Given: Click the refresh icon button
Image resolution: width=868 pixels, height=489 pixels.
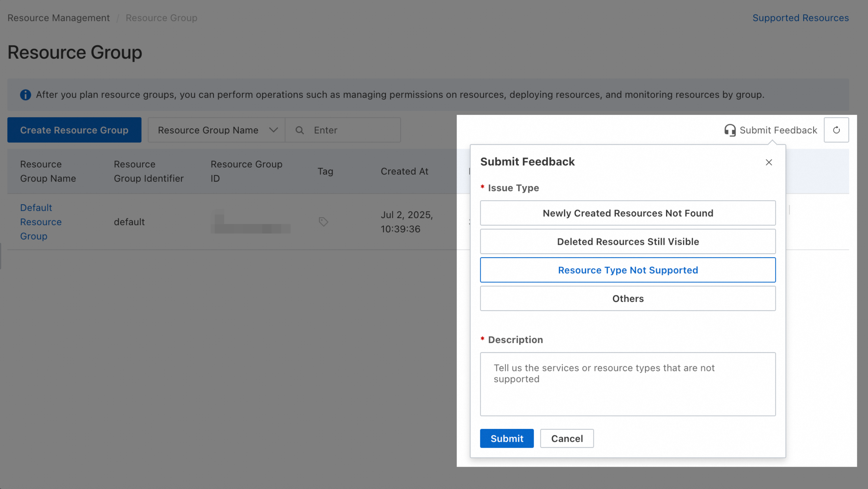Looking at the screenshot, I should click(x=836, y=130).
